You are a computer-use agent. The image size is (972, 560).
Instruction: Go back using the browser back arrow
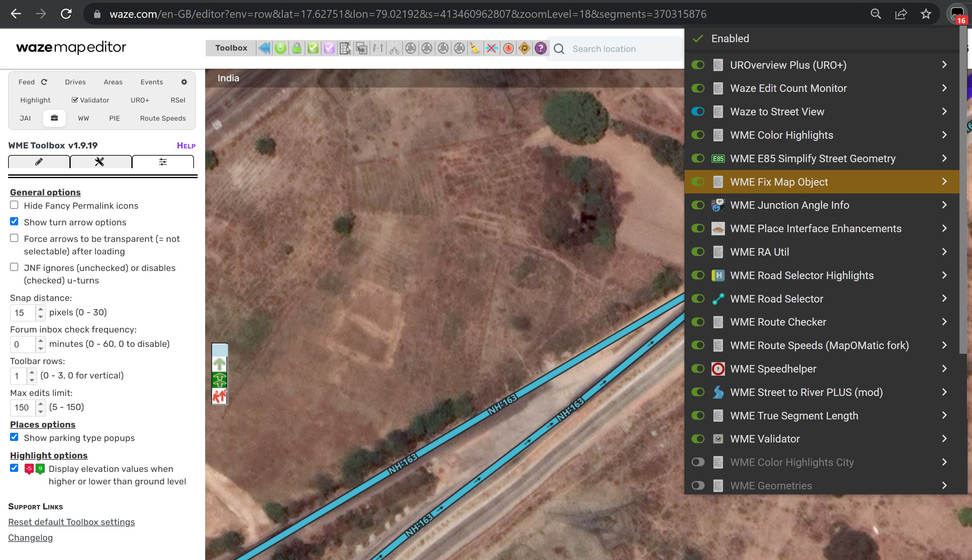coord(16,14)
